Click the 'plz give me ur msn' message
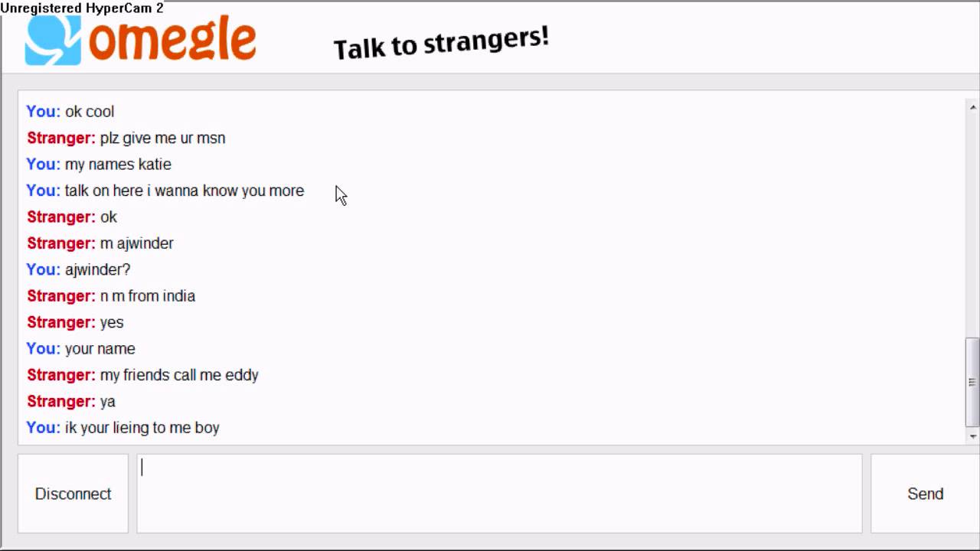 pyautogui.click(x=162, y=139)
